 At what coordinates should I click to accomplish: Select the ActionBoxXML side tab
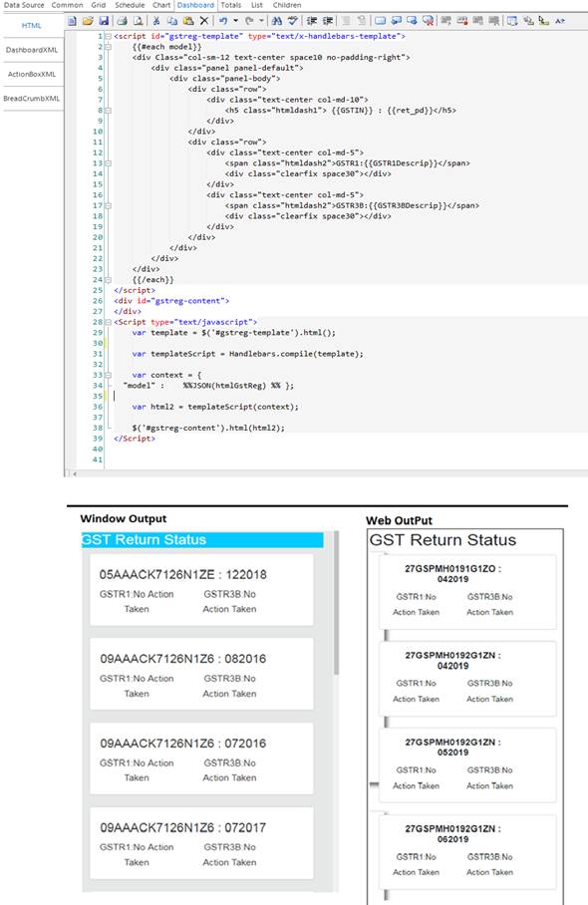point(32,74)
